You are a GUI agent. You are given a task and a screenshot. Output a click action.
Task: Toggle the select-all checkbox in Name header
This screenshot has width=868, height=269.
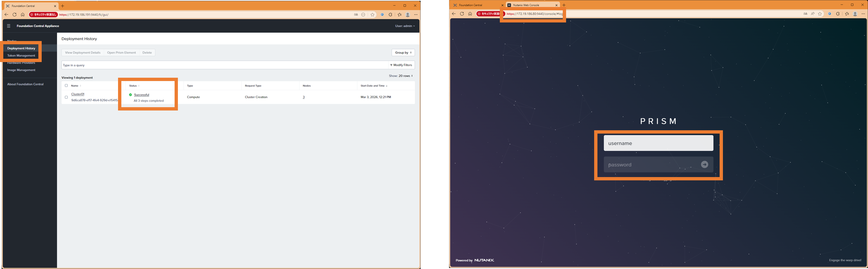66,86
